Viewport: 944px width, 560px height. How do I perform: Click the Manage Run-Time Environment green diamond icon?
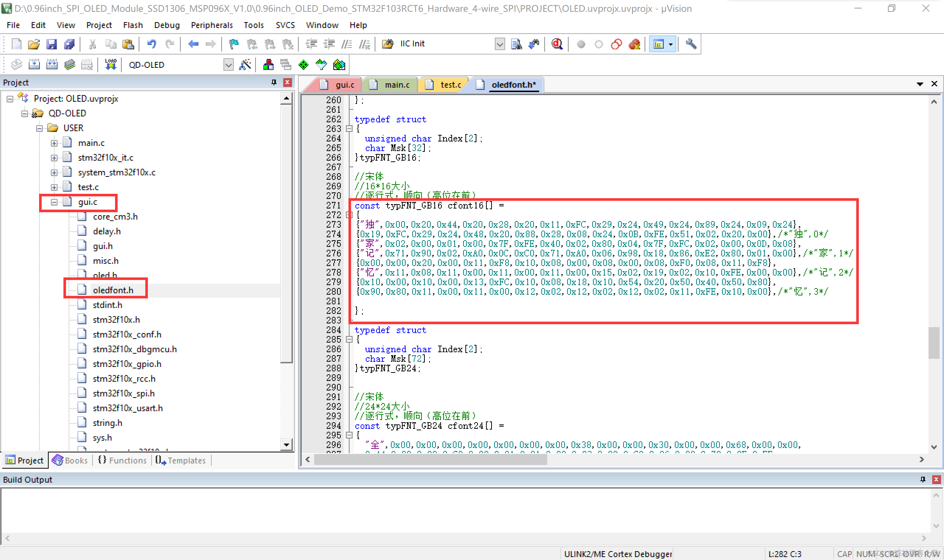point(303,65)
